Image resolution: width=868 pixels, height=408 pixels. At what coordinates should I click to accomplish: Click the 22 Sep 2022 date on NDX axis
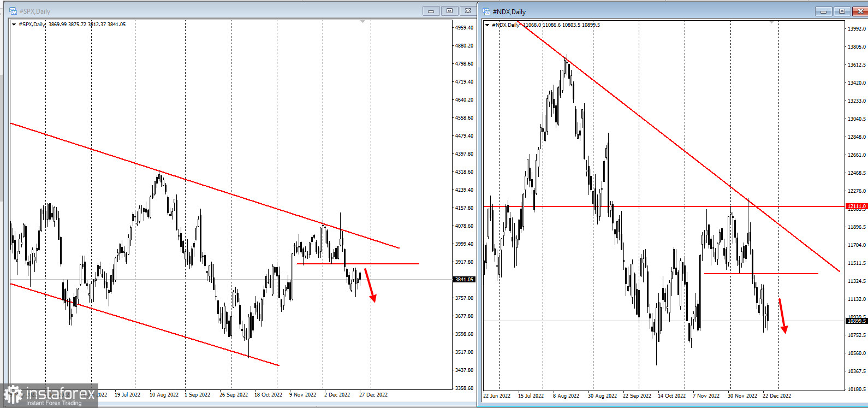tap(637, 395)
